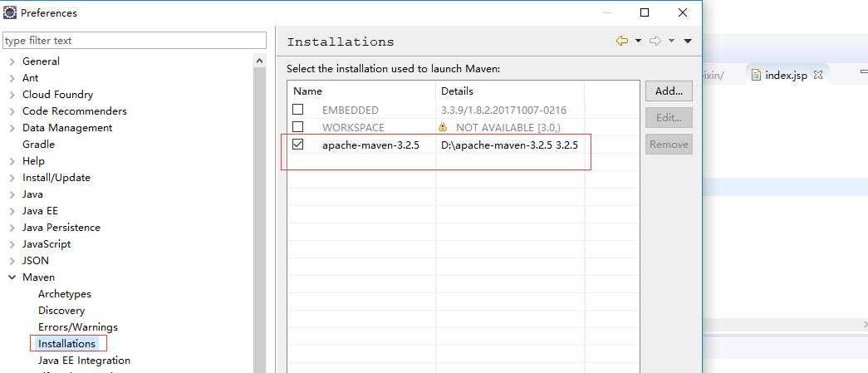Expand the Java tree node
868x373 pixels.
pyautogui.click(x=12, y=194)
